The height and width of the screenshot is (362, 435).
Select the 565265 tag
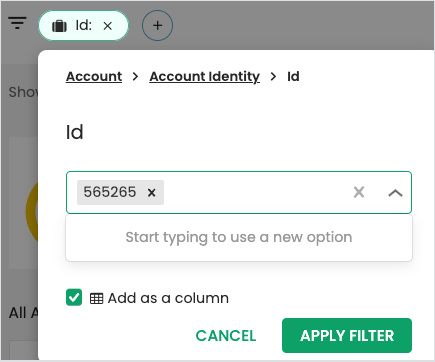tap(110, 192)
